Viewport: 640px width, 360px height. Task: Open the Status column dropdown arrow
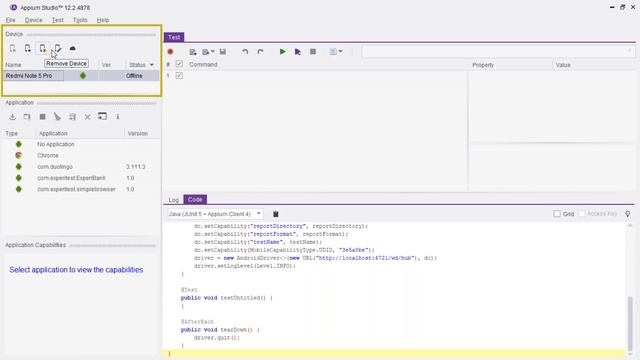152,65
